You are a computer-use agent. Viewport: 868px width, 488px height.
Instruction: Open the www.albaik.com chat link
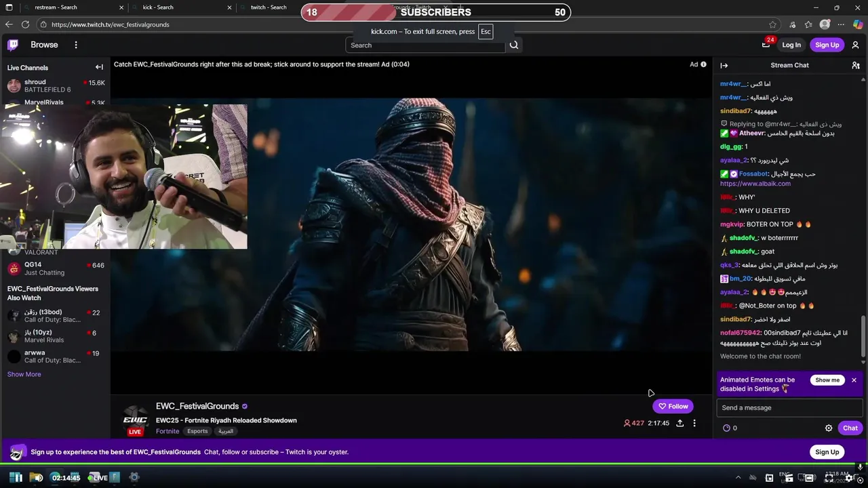click(x=755, y=184)
